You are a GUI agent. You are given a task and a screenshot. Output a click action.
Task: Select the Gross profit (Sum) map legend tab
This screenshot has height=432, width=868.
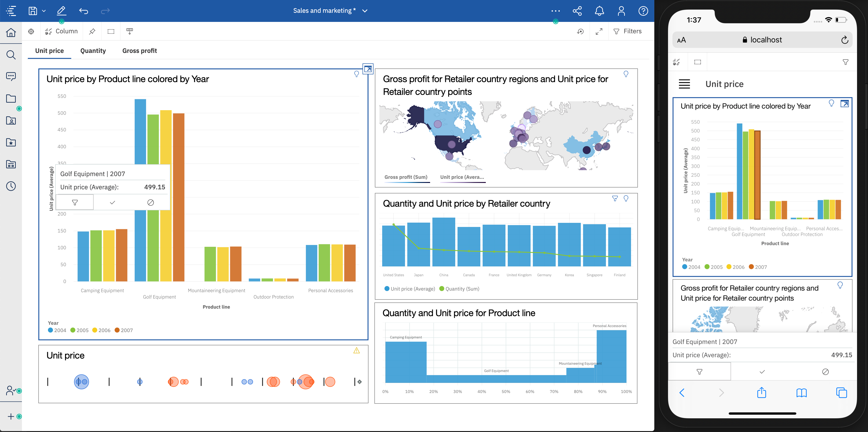(406, 177)
